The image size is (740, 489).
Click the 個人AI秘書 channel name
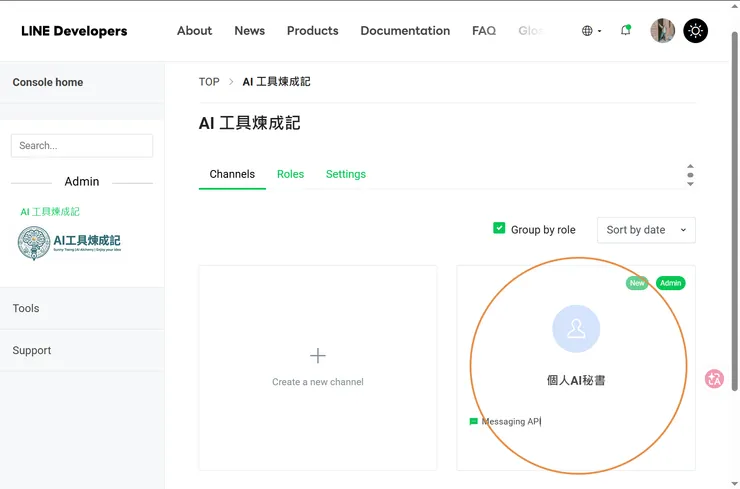(x=576, y=380)
